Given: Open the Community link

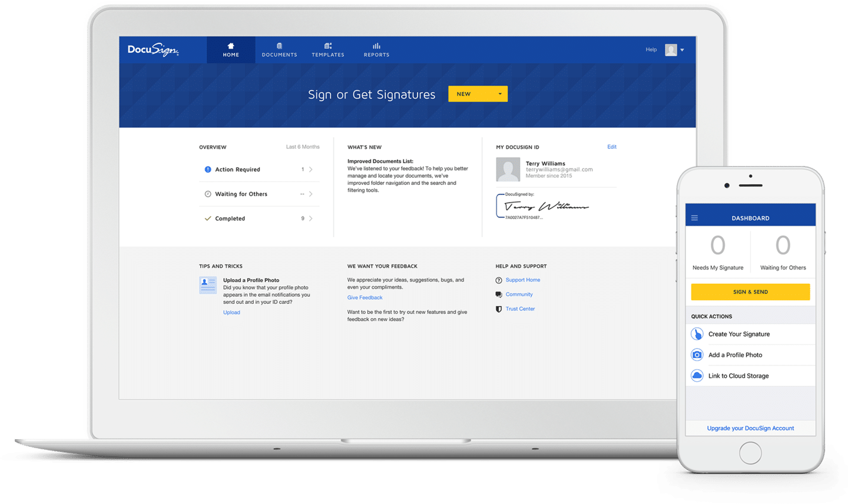Looking at the screenshot, I should click(519, 294).
